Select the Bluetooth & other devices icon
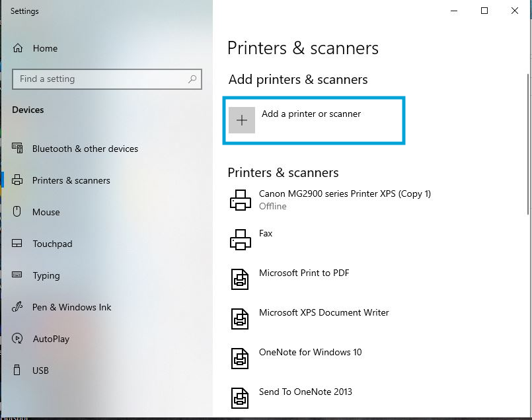532x420 pixels. pyautogui.click(x=18, y=149)
